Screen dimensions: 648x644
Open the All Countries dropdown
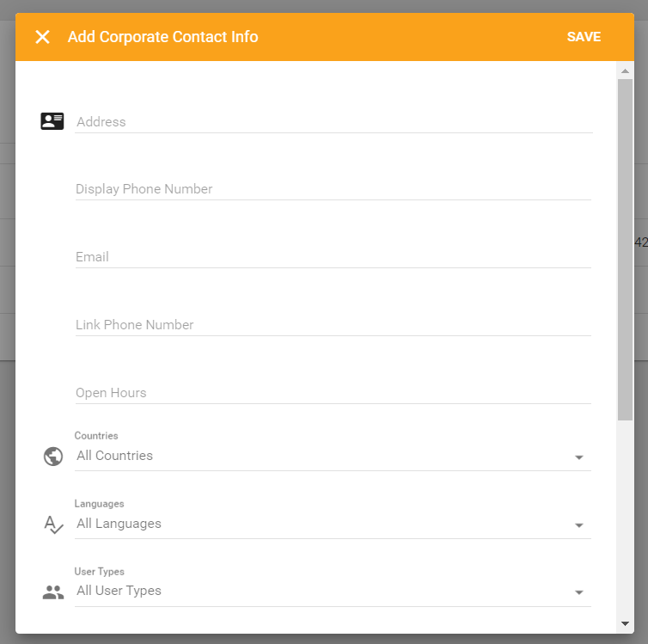[318, 456]
